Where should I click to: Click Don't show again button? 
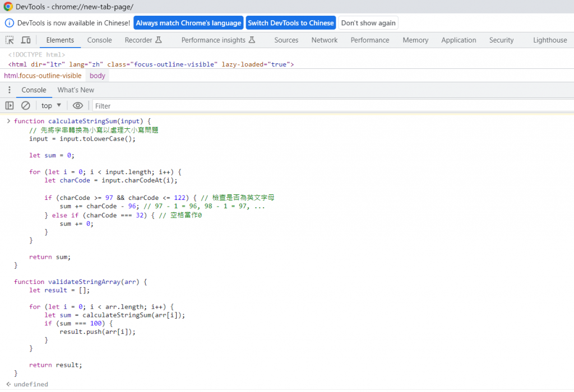368,23
